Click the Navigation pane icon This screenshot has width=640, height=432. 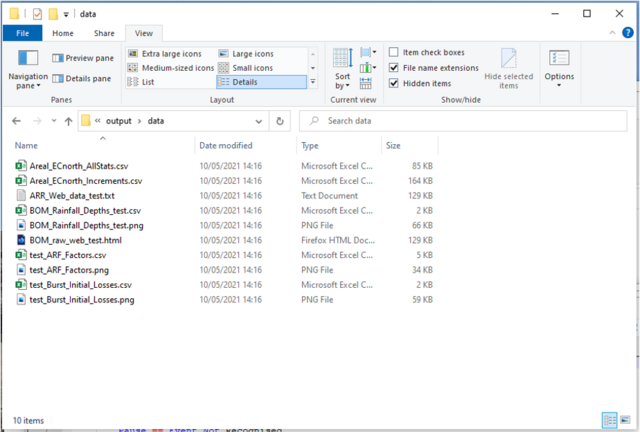pos(27,60)
